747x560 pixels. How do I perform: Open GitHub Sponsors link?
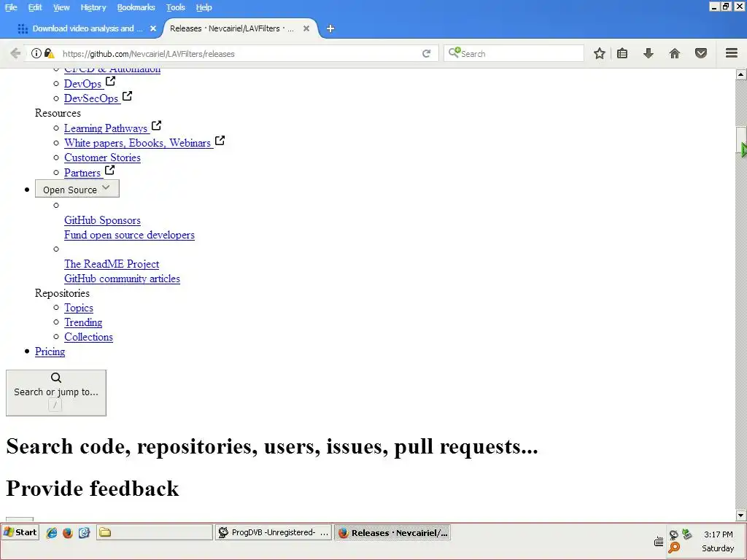click(102, 220)
